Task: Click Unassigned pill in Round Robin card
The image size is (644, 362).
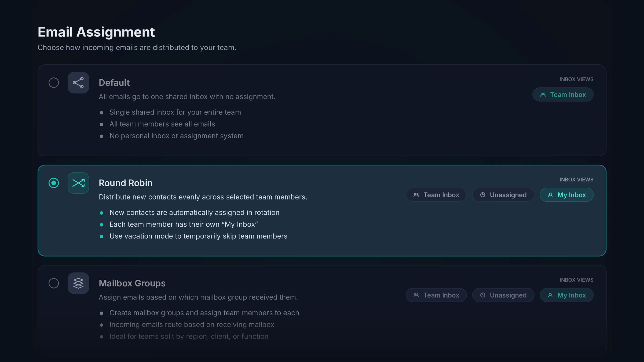Action: tap(503, 195)
